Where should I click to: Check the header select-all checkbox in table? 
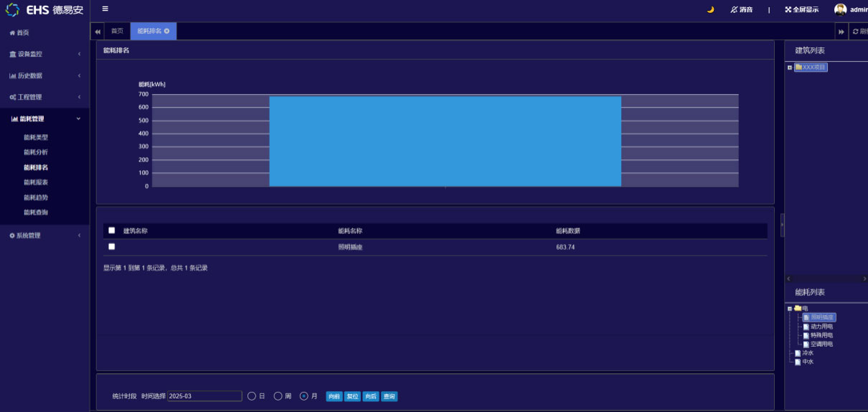coord(111,230)
